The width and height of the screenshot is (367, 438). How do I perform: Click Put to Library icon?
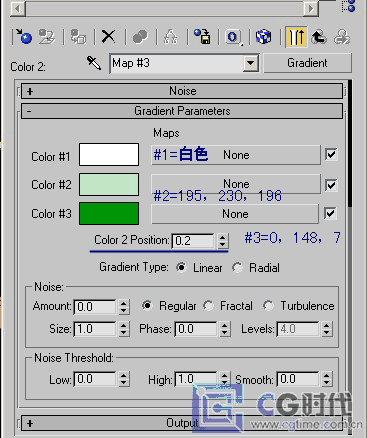click(x=202, y=36)
